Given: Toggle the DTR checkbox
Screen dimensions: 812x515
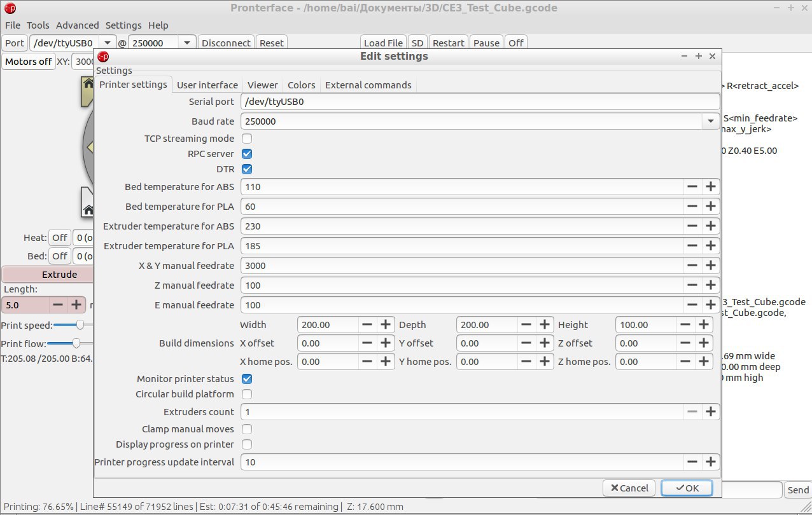Looking at the screenshot, I should click(x=247, y=169).
